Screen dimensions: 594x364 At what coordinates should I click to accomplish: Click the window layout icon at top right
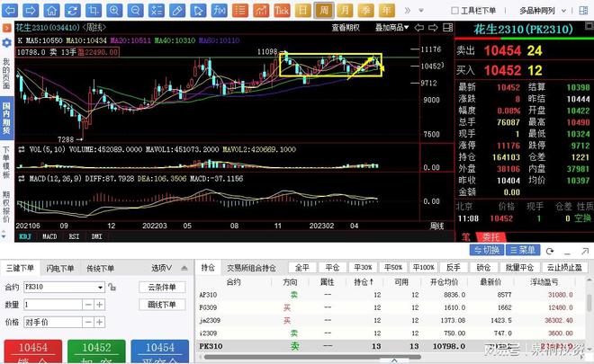(x=584, y=11)
